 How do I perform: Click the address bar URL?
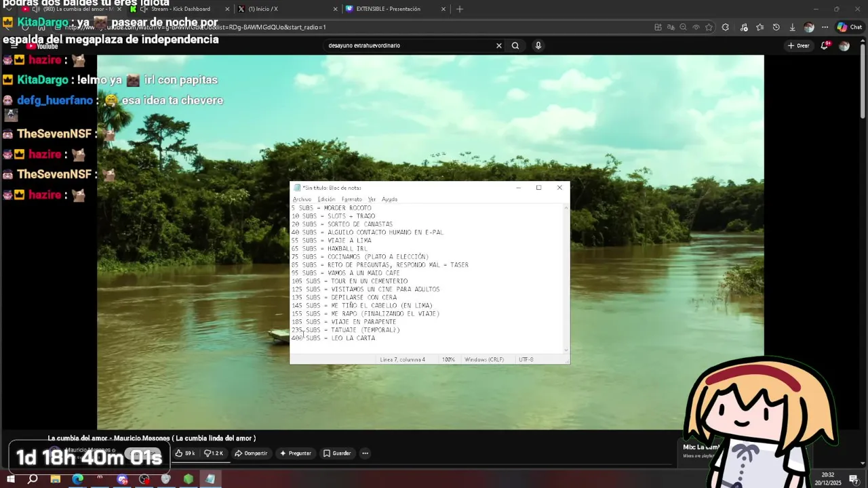(197, 27)
